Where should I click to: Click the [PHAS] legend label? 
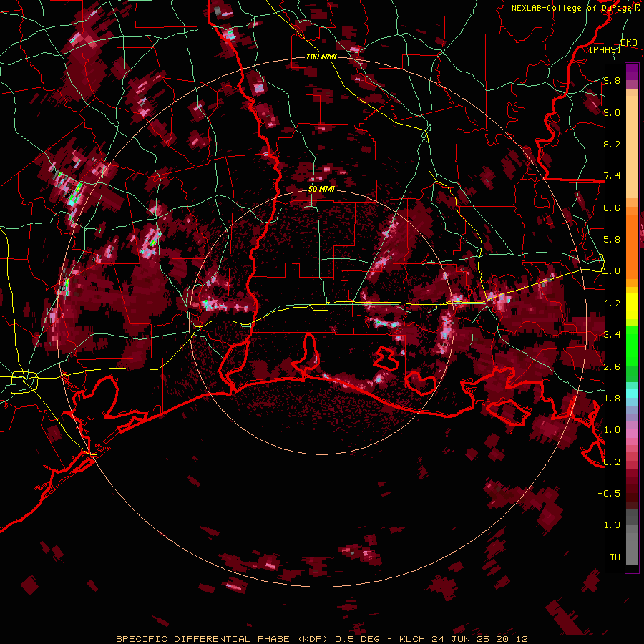(x=605, y=49)
